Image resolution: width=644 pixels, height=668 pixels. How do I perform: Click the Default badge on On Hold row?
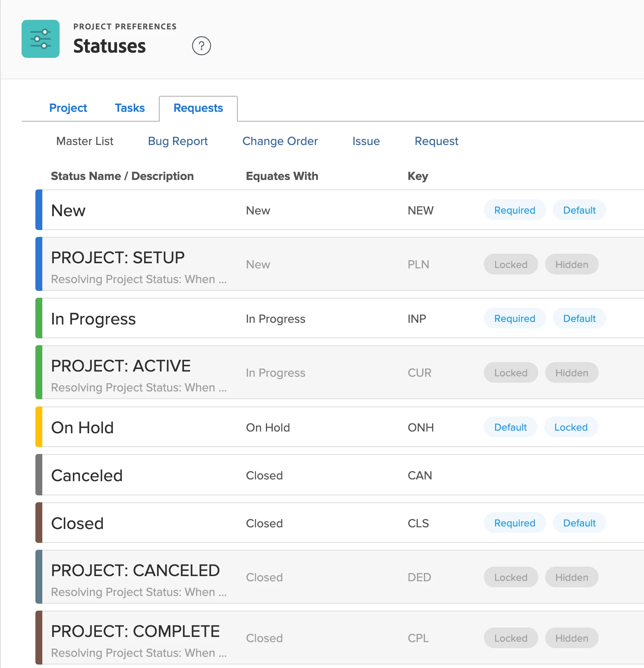511,427
